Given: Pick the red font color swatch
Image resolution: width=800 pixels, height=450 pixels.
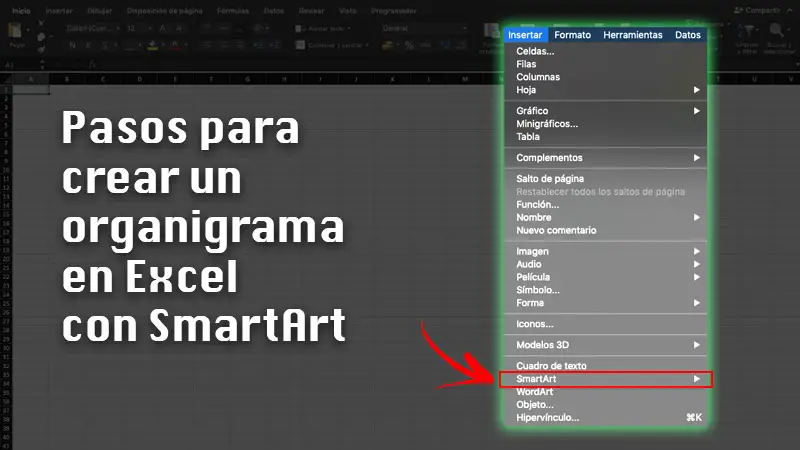Looking at the screenshot, I should (174, 46).
